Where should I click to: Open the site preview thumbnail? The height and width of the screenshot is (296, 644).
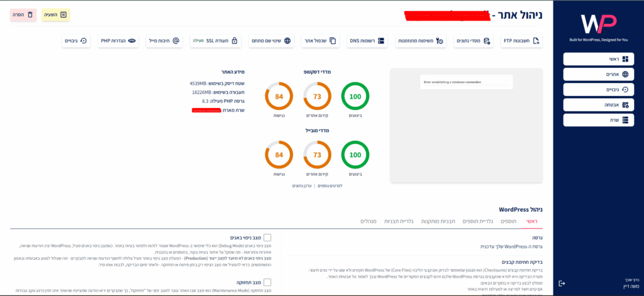click(466, 125)
